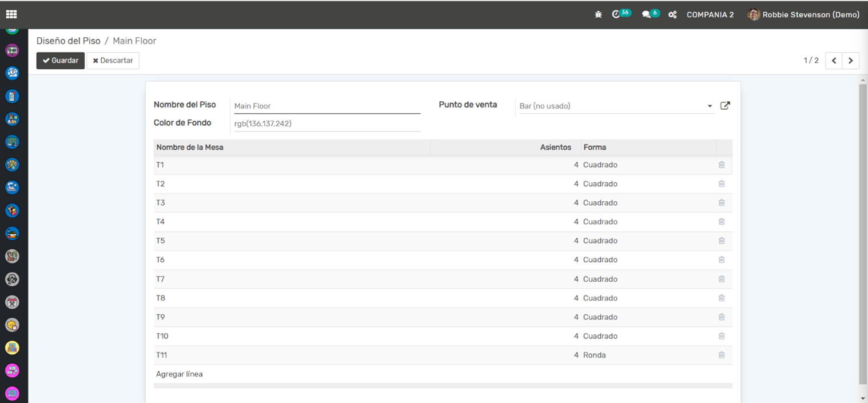Click Agregar línea to add table
868x403 pixels.
(179, 374)
